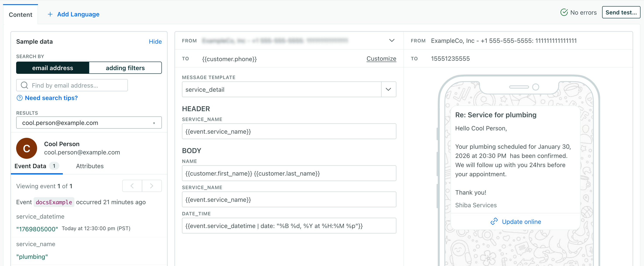Select the email address search mode
This screenshot has height=266, width=644.
(53, 67)
